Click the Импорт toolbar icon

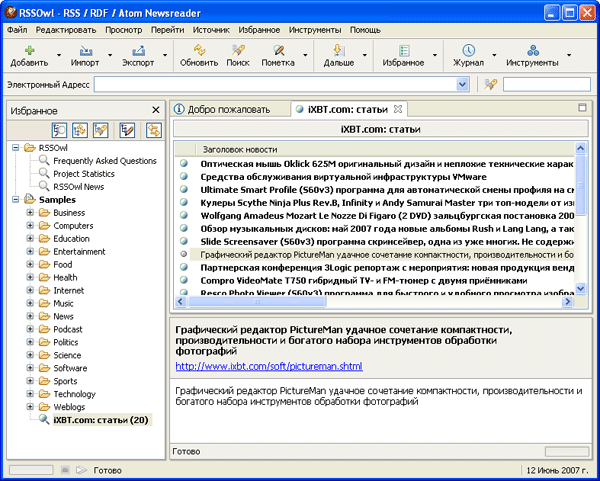point(85,51)
